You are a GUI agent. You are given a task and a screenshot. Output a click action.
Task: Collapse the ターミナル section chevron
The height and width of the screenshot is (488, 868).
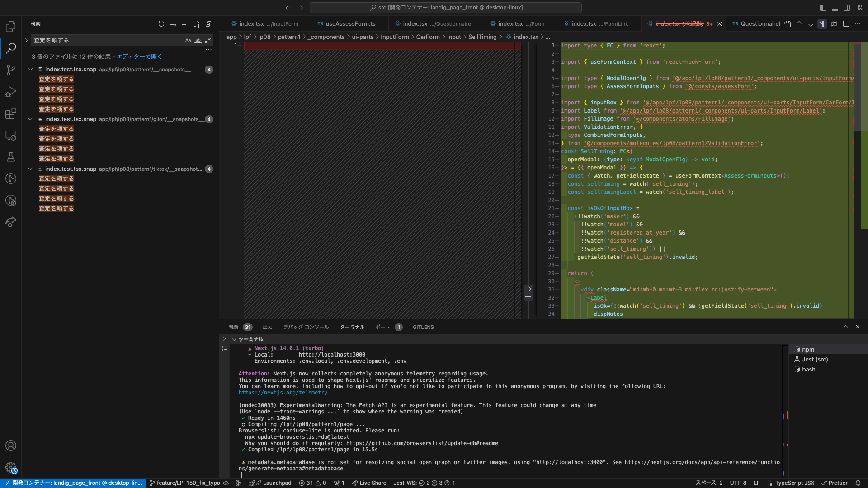coord(234,339)
